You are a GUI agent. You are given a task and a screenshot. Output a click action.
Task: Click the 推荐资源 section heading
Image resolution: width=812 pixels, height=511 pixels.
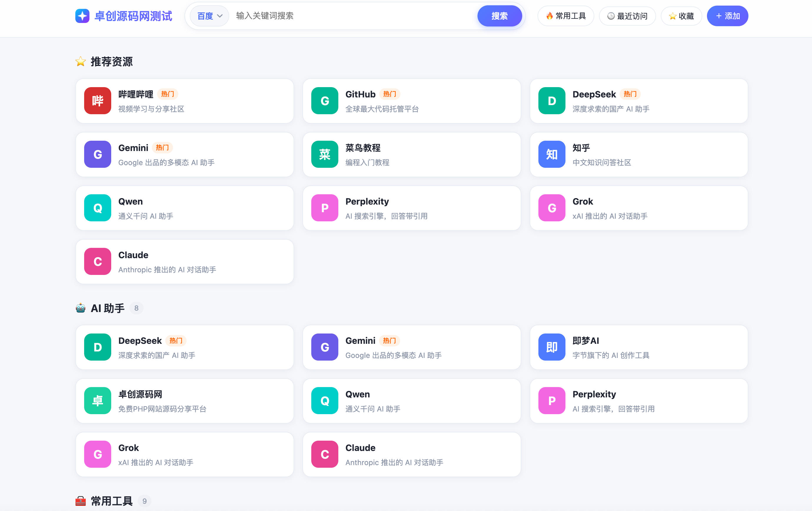click(x=112, y=62)
